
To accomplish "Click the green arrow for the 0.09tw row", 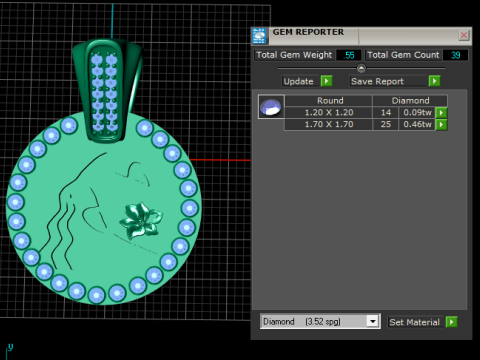I will 441,113.
